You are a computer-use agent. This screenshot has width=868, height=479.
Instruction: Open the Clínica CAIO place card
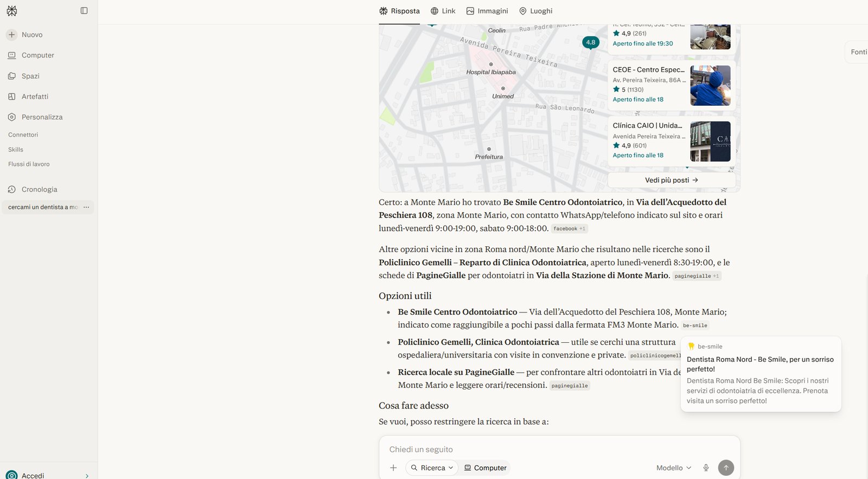(672, 141)
